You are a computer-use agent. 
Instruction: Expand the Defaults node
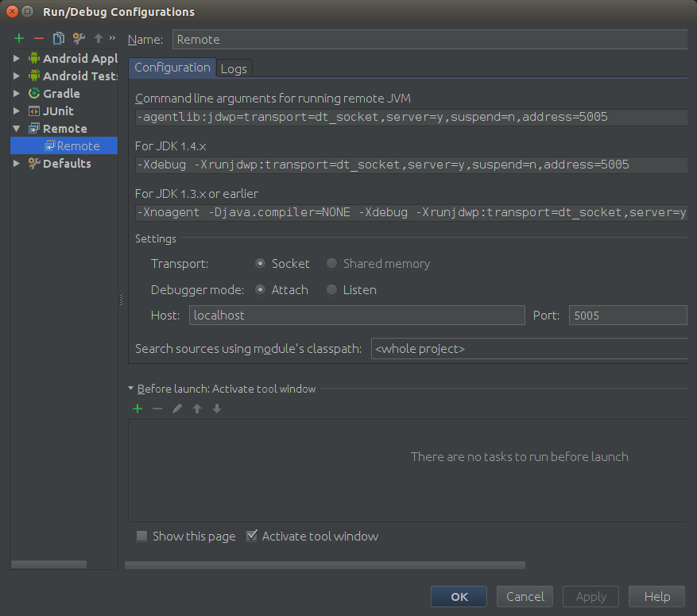[17, 163]
